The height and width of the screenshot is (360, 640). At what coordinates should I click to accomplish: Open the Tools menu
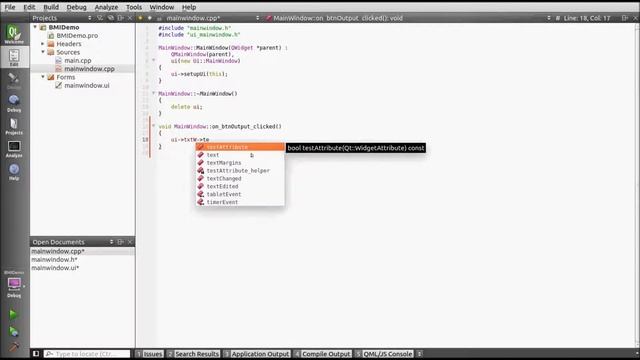pyautogui.click(x=134, y=7)
